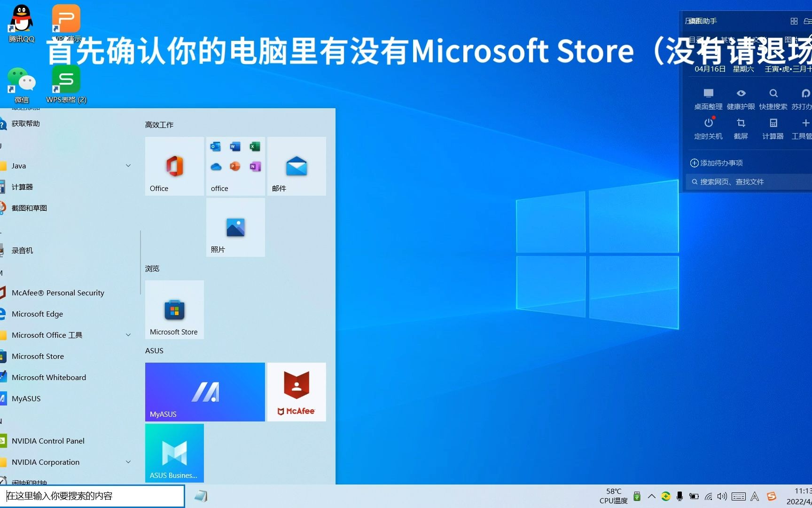The width and height of the screenshot is (812, 508).
Task: Click 添加待办事项 in the assistant panel
Action: pos(716,163)
